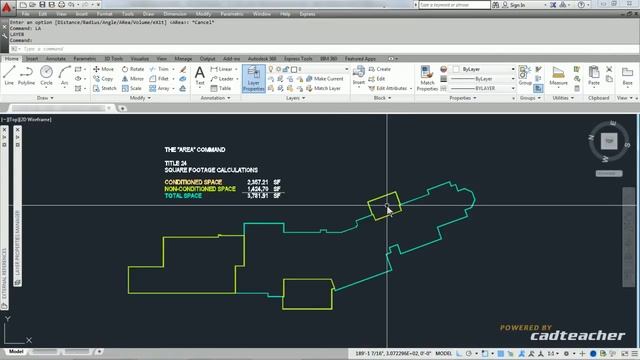This screenshot has width=640, height=360.
Task: Select the Polyline tool
Action: point(27,75)
